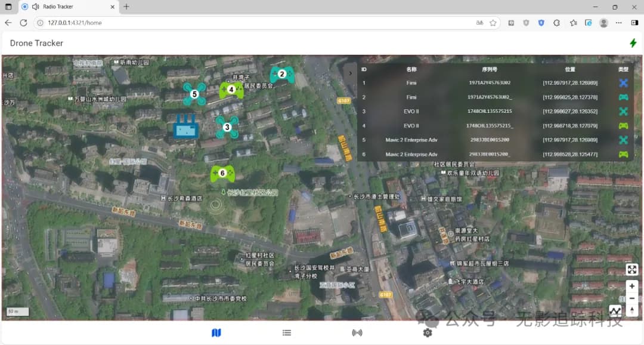Switch to the map view tab

point(216,332)
